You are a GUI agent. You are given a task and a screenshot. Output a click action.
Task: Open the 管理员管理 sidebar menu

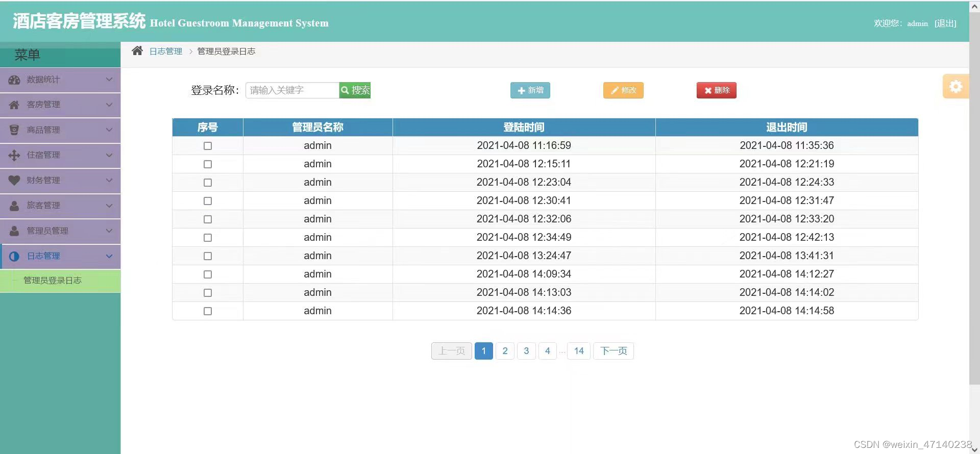[x=60, y=231]
